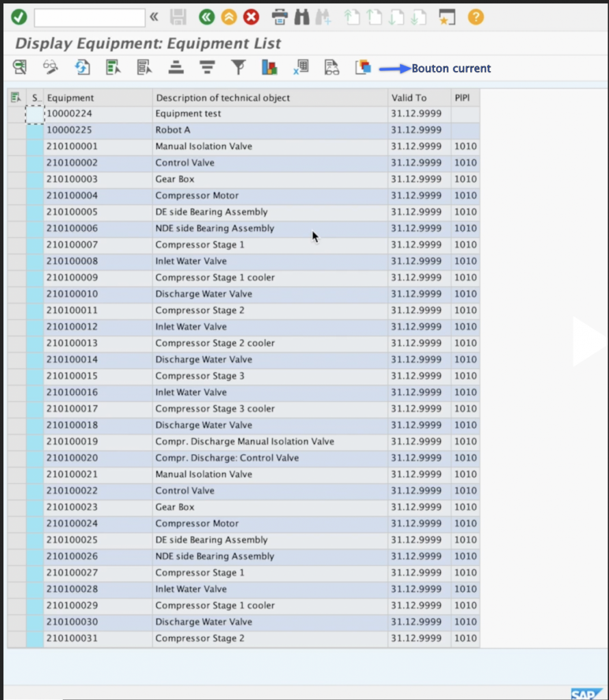
Task: Click the Print icon in top toolbar
Action: tap(280, 17)
